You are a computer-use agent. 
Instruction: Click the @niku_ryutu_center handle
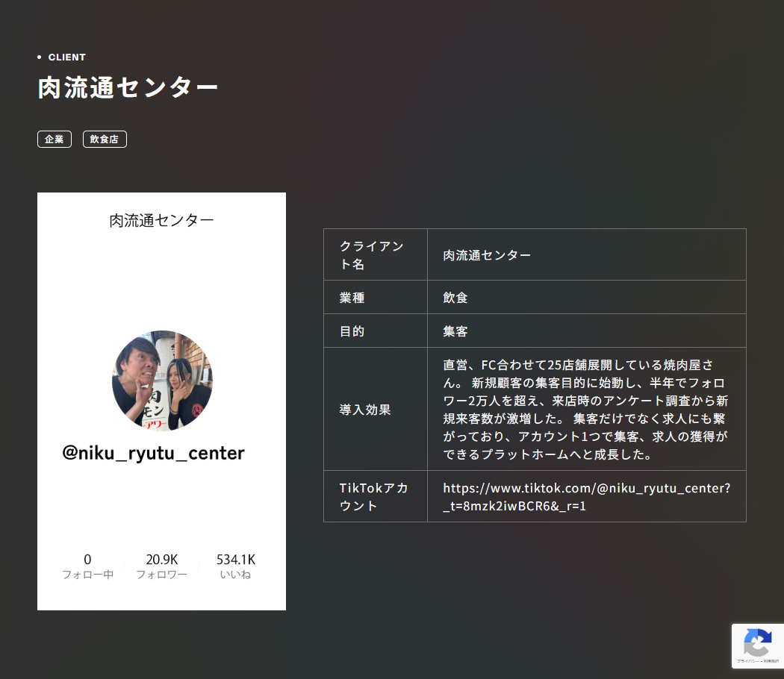[152, 453]
